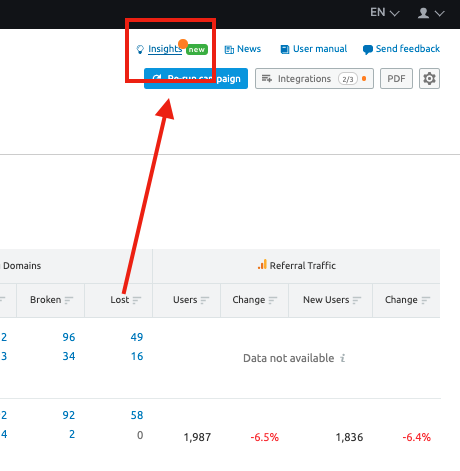The height and width of the screenshot is (471, 460).
Task: Click the Insights lightbulb icon
Action: pyautogui.click(x=140, y=49)
